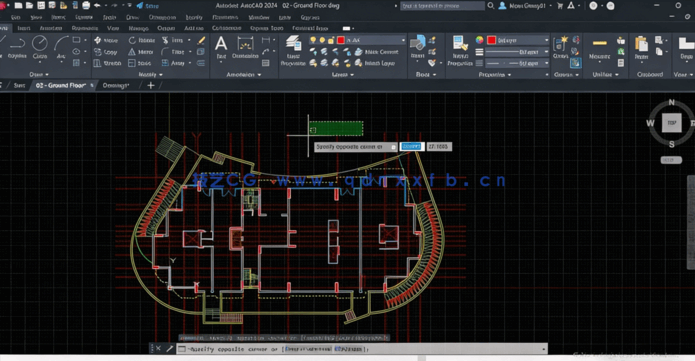Switch to the Output ribbon tab
This screenshot has height=361, width=695.
click(x=166, y=28)
